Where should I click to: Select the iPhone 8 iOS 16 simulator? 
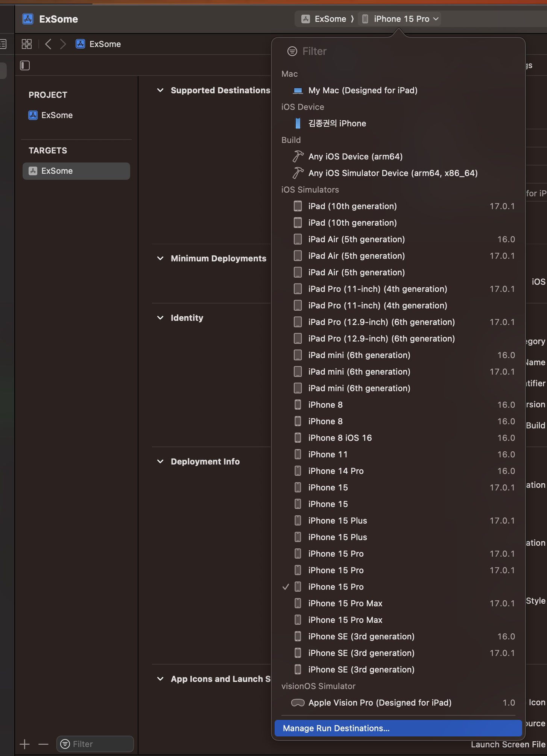coord(398,438)
